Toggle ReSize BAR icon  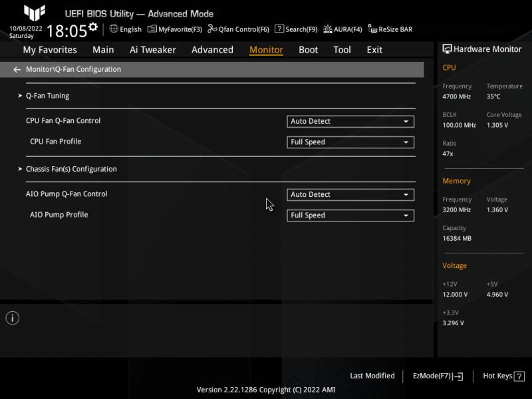tap(372, 29)
